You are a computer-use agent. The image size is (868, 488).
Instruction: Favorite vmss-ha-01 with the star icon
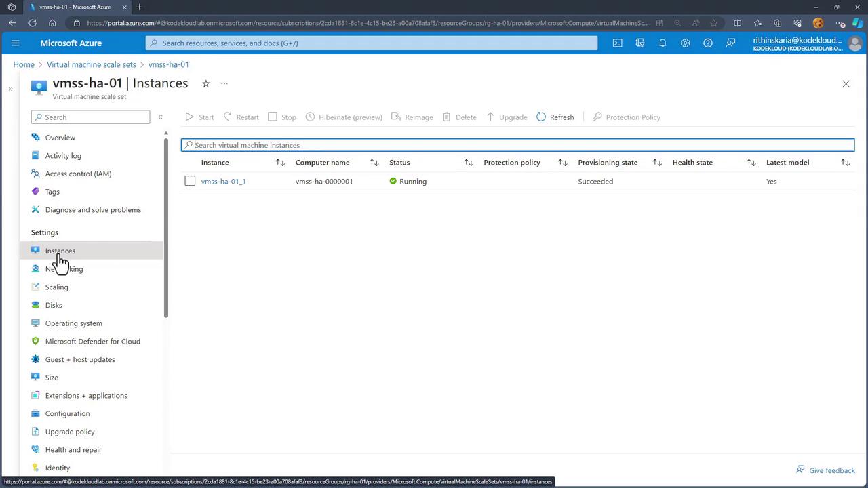205,83
